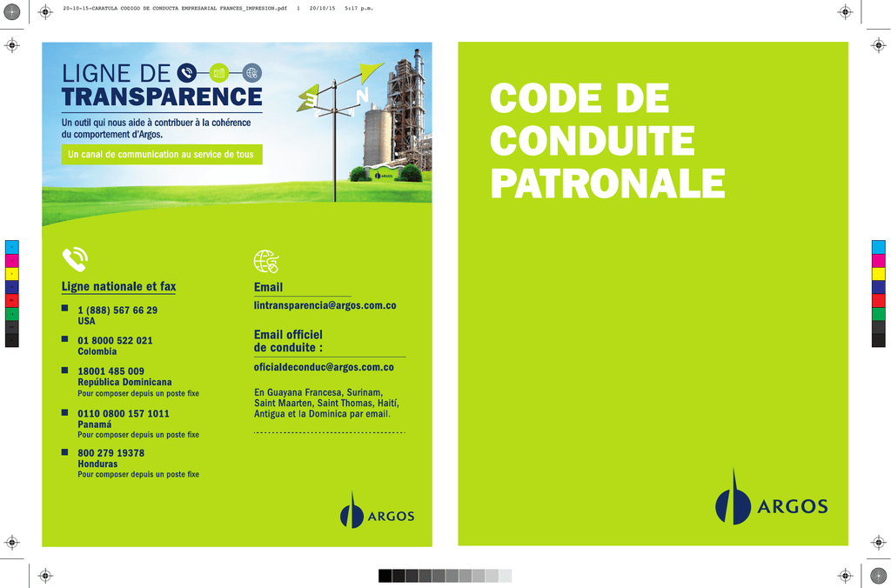Select the Honduras number 800 279 19378
891x588 pixels.
pyautogui.click(x=111, y=453)
